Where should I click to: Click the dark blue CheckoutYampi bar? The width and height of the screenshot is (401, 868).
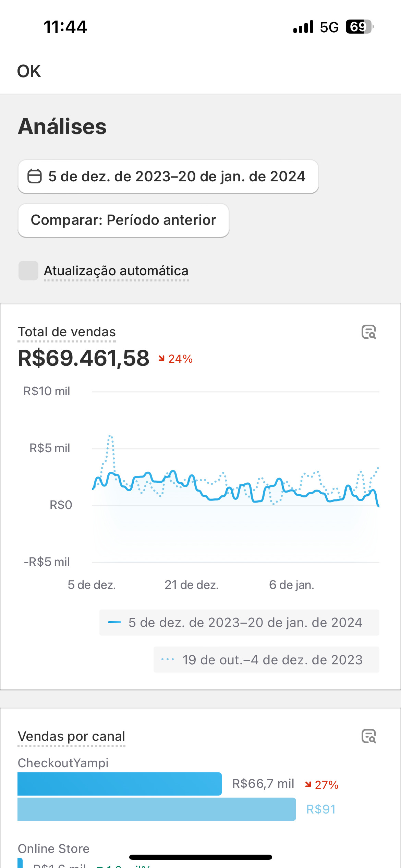pos(119,784)
